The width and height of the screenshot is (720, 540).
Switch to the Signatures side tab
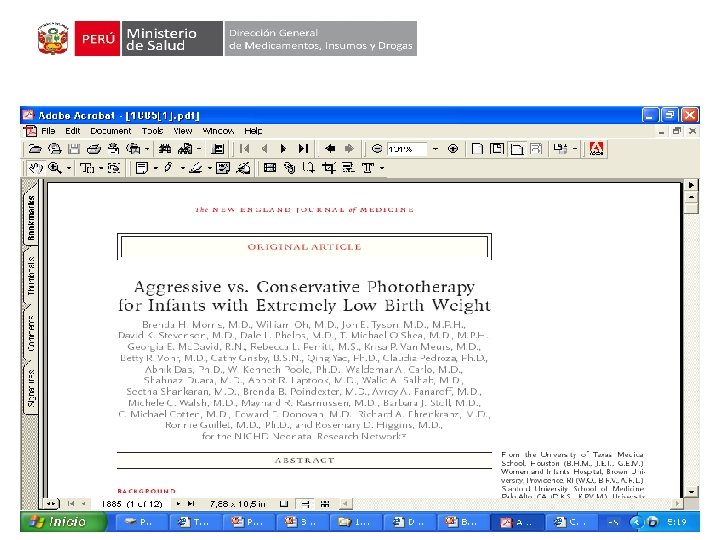[31, 388]
